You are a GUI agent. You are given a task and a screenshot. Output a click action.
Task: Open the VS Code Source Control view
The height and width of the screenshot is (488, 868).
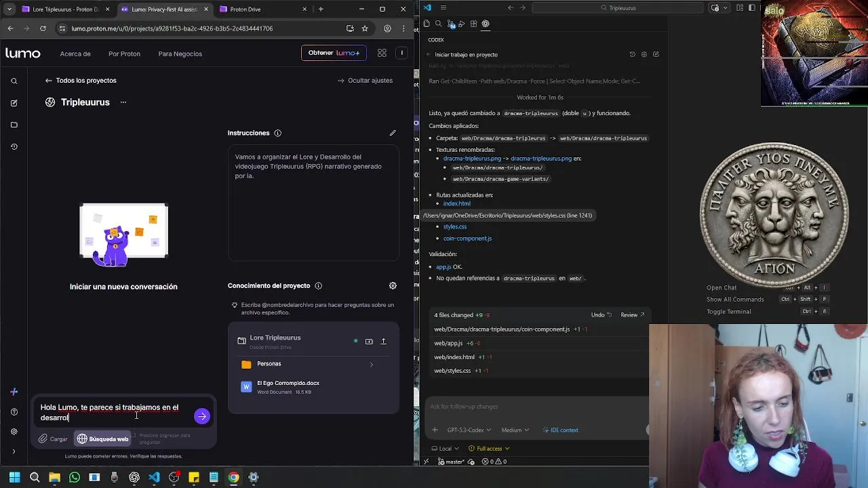point(450,24)
